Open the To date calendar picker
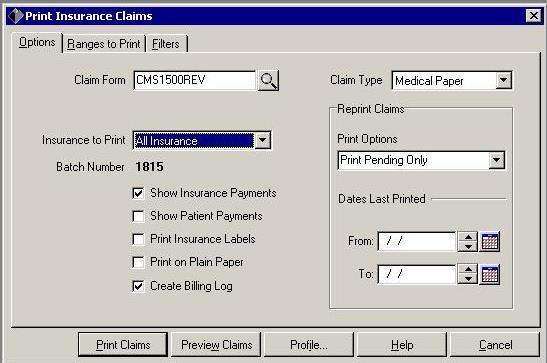The image size is (547, 363). (x=489, y=274)
